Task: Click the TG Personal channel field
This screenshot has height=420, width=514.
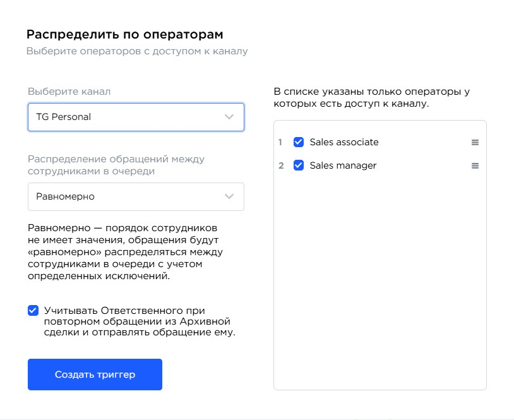Action: (x=136, y=117)
